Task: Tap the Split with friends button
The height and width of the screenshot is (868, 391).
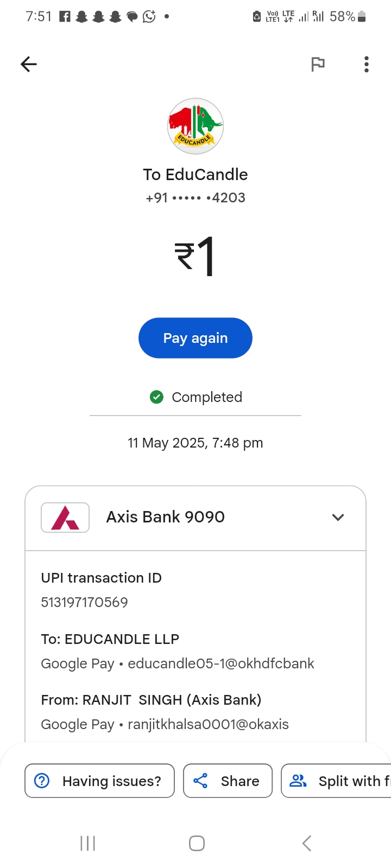Action: point(337,781)
